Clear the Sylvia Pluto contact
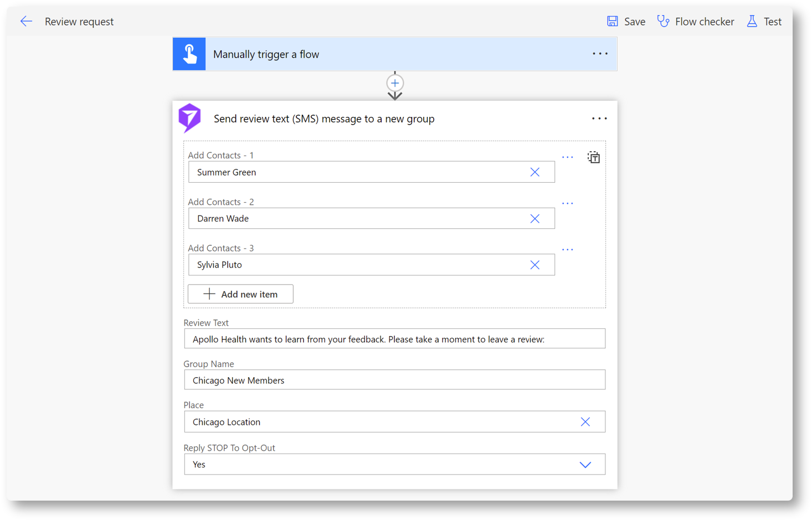 point(535,265)
